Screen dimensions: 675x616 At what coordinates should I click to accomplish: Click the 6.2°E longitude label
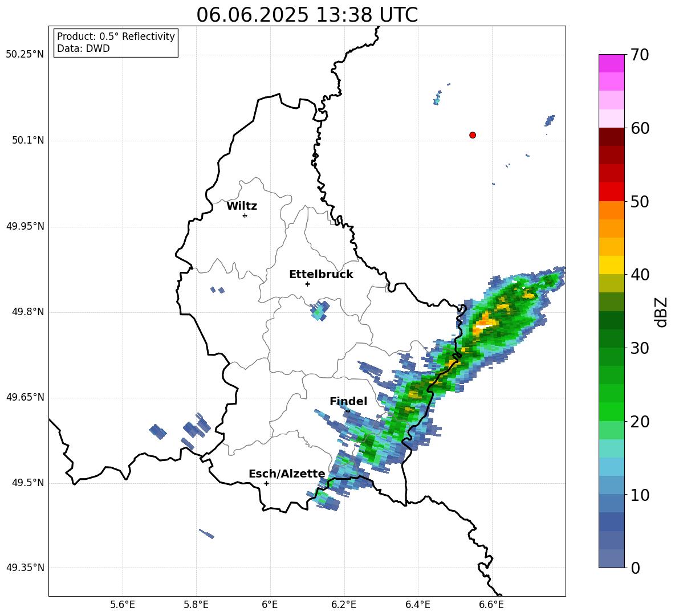(344, 605)
